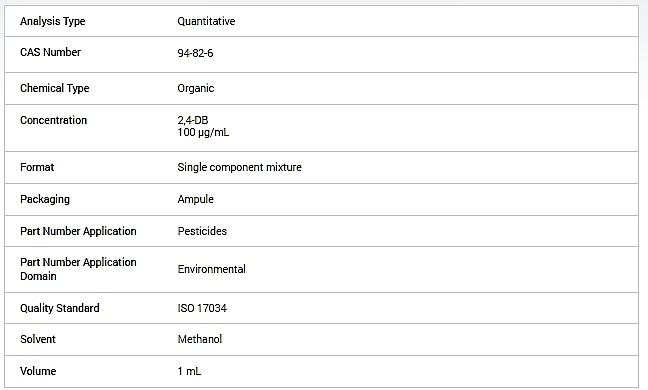This screenshot has width=648, height=390.
Task: Click the Part Number Application Domain label
Action: 78,269
